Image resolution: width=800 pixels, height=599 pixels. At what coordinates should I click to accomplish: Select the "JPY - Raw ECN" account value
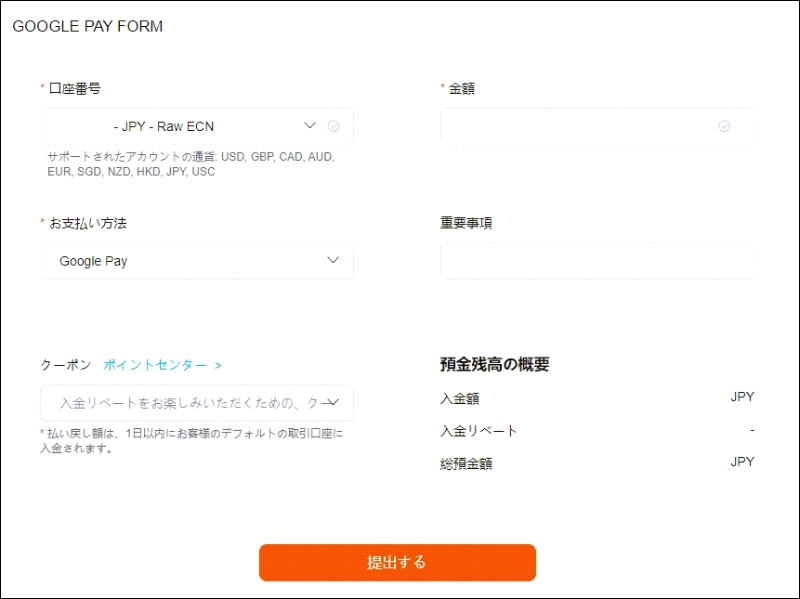point(164,126)
